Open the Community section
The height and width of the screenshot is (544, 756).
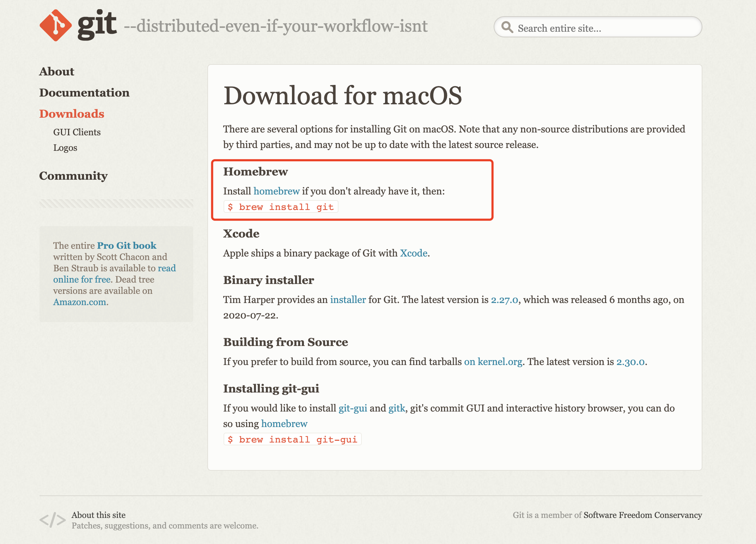pyautogui.click(x=73, y=176)
